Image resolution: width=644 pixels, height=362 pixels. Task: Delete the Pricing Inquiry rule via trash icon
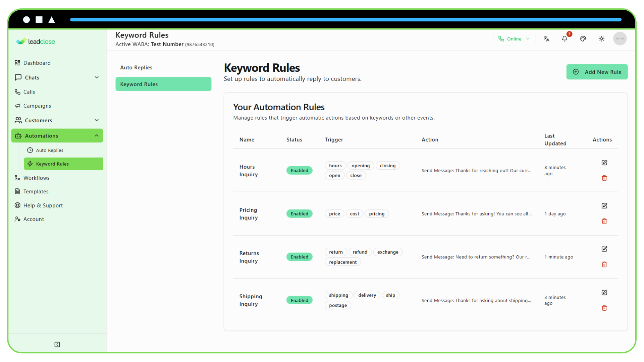(x=604, y=221)
